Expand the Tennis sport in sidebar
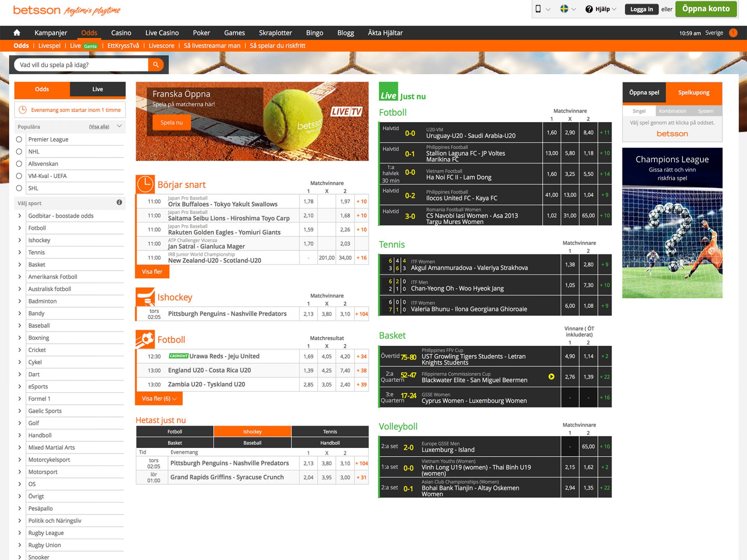Screen dimensions: 747x560 tap(19, 252)
